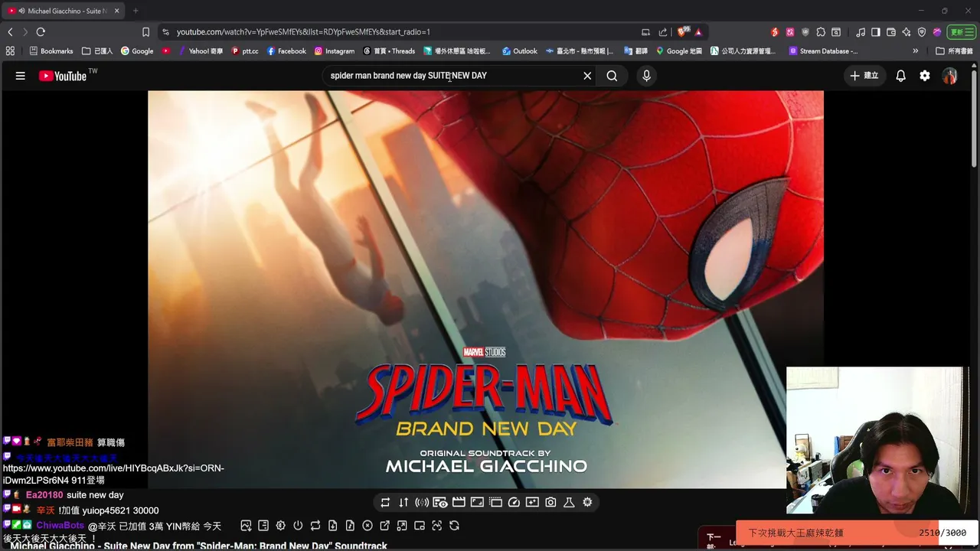
Task: Open the player toolbar gear settings
Action: 587,503
